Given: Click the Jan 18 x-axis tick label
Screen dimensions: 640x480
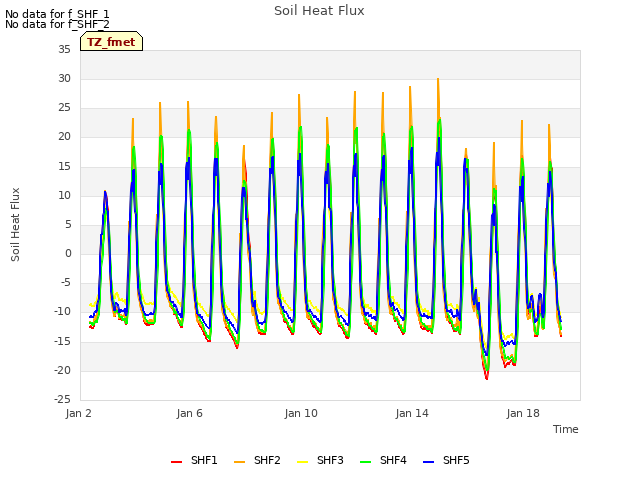Looking at the screenshot, I should pos(523,413).
